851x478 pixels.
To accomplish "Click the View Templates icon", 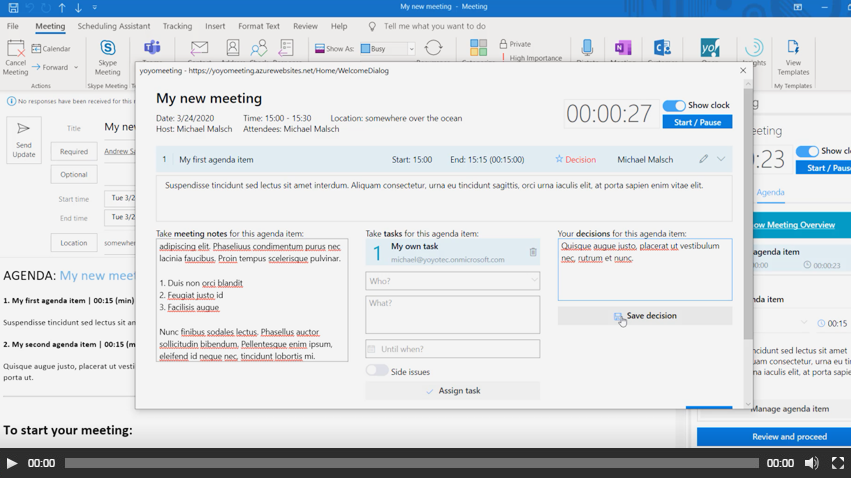I will coord(793,57).
